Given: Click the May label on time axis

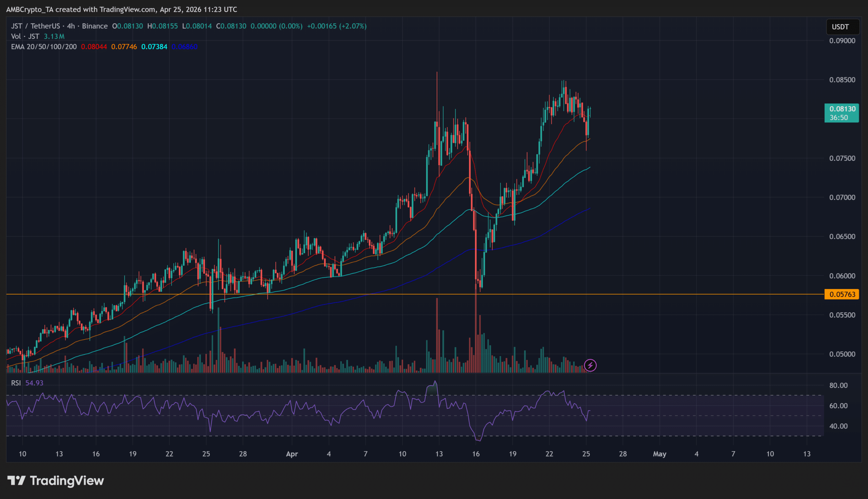Looking at the screenshot, I should pos(659,454).
